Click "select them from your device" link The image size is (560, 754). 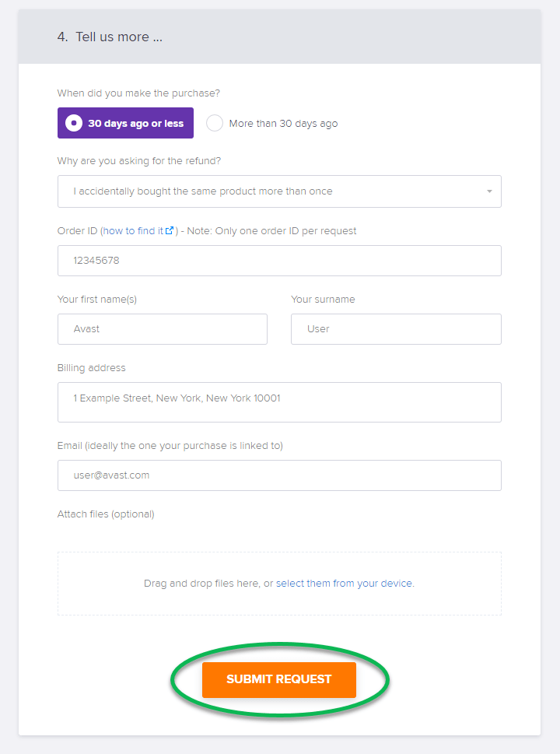click(x=344, y=584)
